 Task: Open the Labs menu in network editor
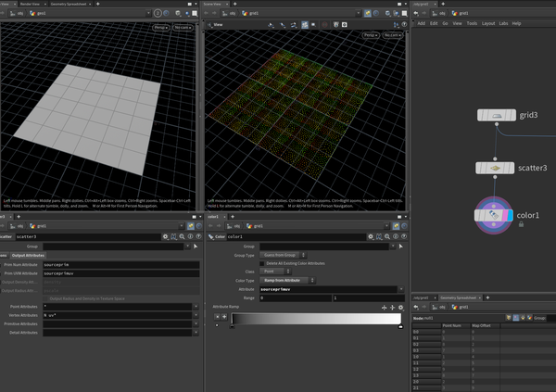coord(503,23)
